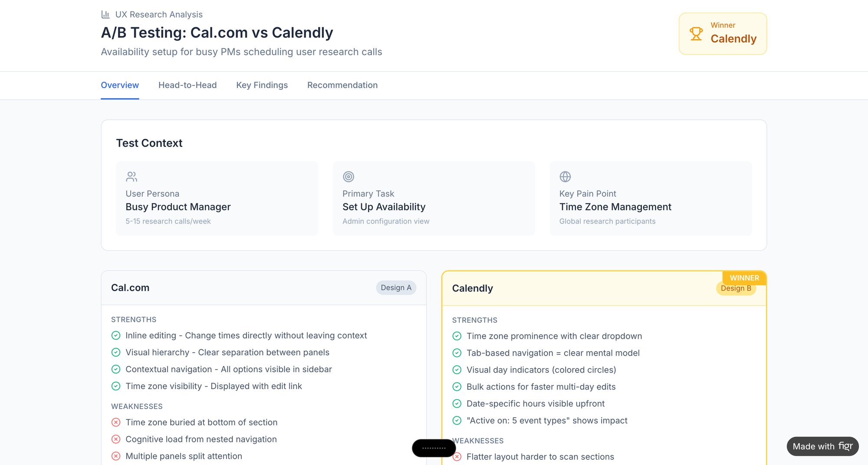868x465 pixels.
Task: Open the Key Findings tab
Action: (x=262, y=85)
